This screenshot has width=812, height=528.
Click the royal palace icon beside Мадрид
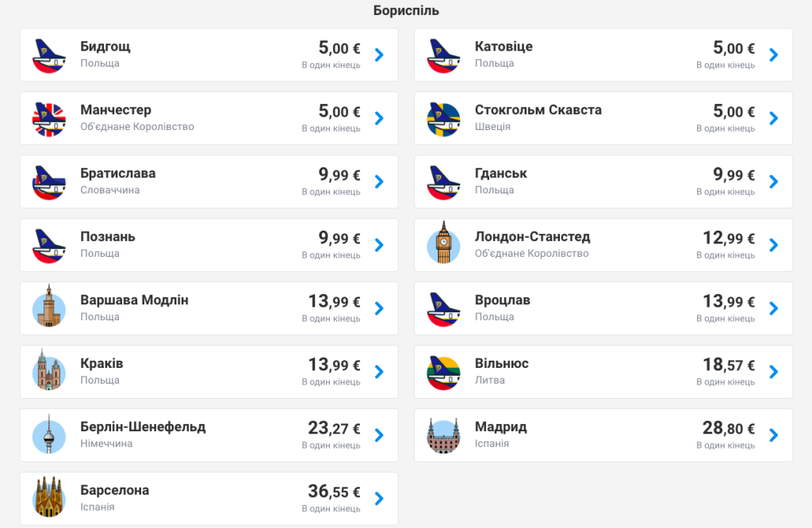(442, 434)
